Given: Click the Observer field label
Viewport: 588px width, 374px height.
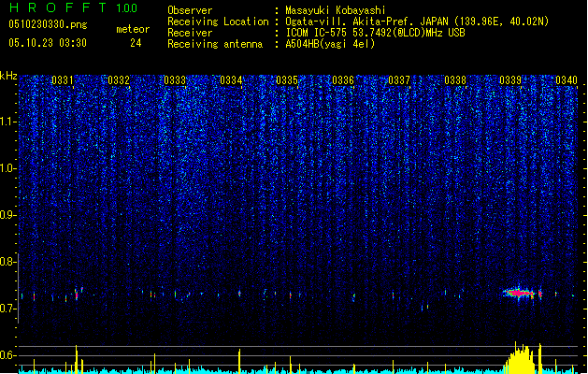Looking at the screenshot, I should point(190,10).
